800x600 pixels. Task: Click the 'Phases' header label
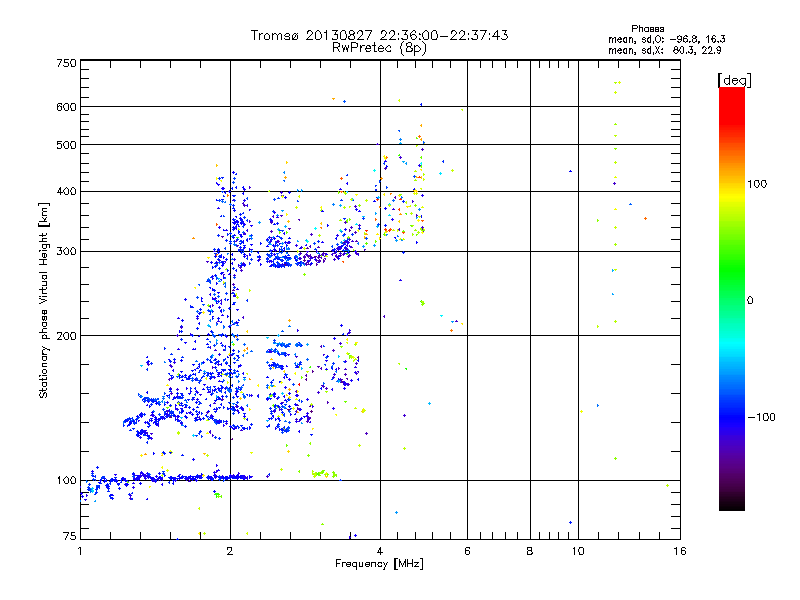coord(647,29)
